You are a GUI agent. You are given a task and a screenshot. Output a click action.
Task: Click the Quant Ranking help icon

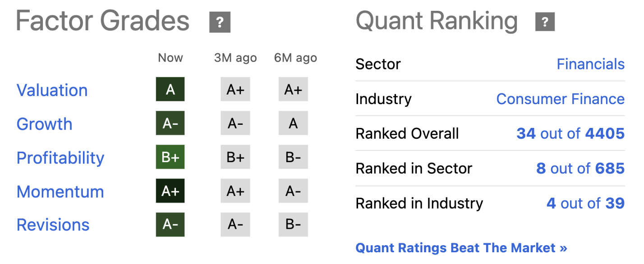point(545,21)
